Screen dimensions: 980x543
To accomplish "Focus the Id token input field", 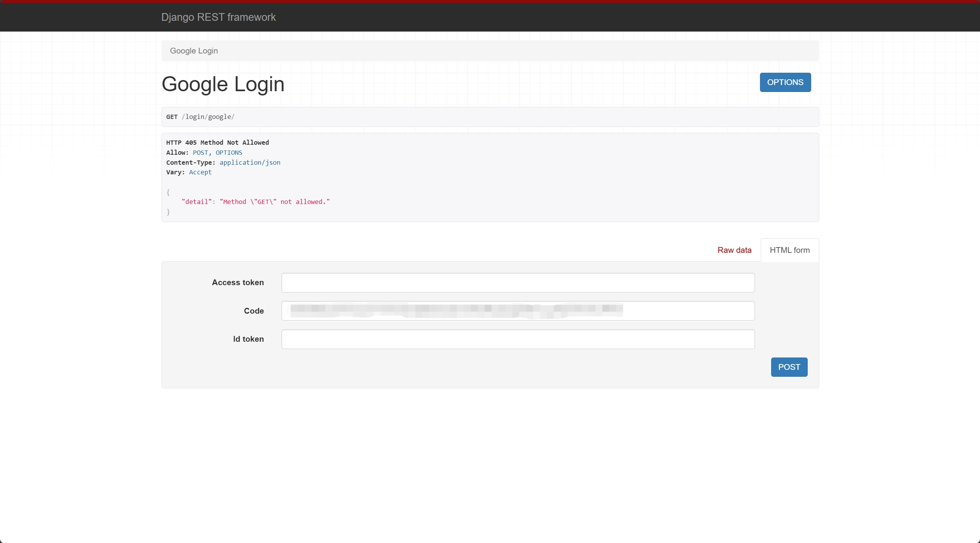I will tap(518, 339).
